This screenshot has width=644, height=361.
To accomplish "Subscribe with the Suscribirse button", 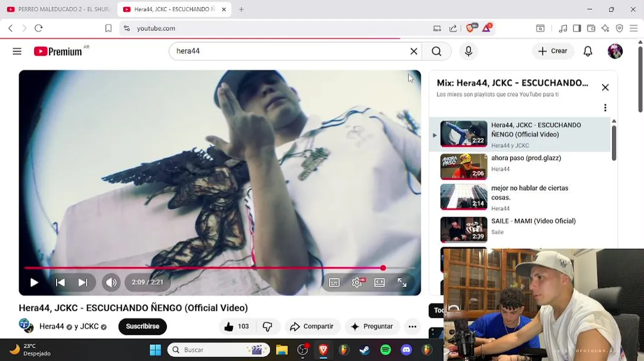I will (x=142, y=326).
